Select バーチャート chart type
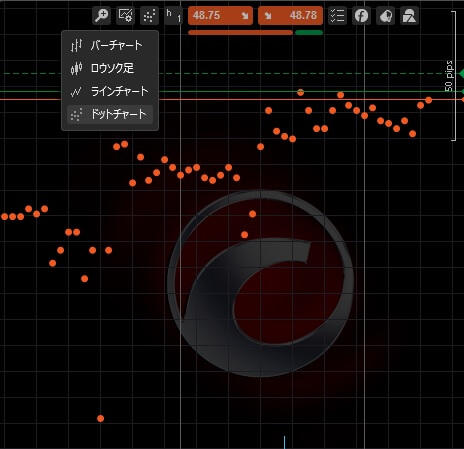Screen dimensions: 464x449 coord(110,45)
